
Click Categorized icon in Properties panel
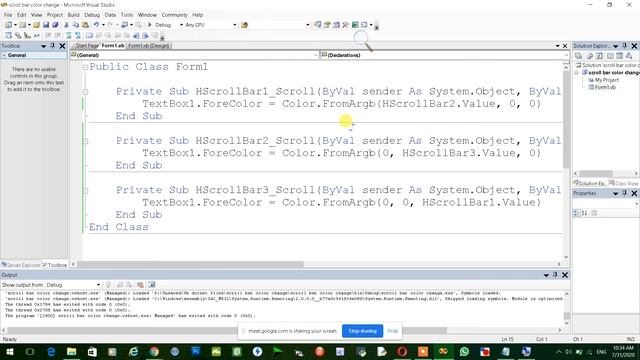[577, 213]
